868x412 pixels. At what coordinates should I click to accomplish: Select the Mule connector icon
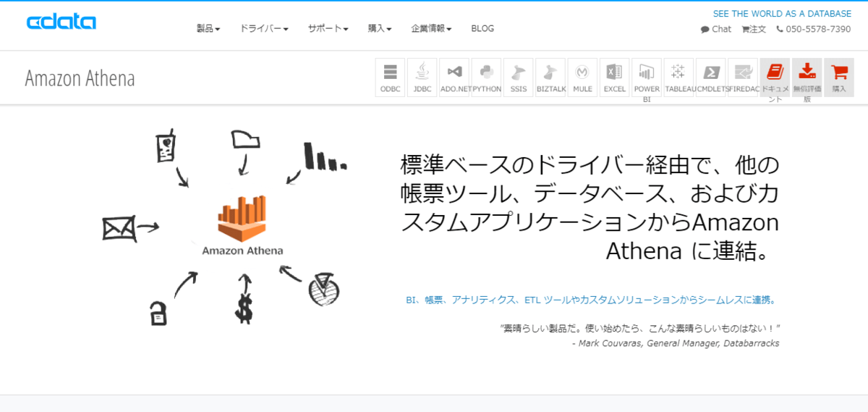pos(582,77)
